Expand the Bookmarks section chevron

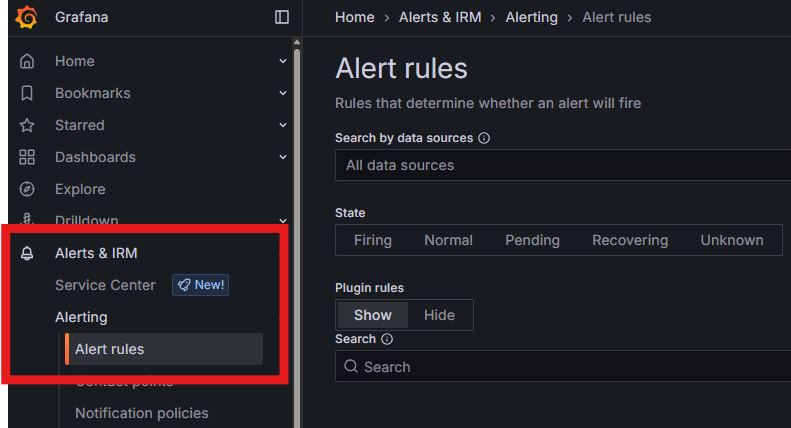coord(283,93)
